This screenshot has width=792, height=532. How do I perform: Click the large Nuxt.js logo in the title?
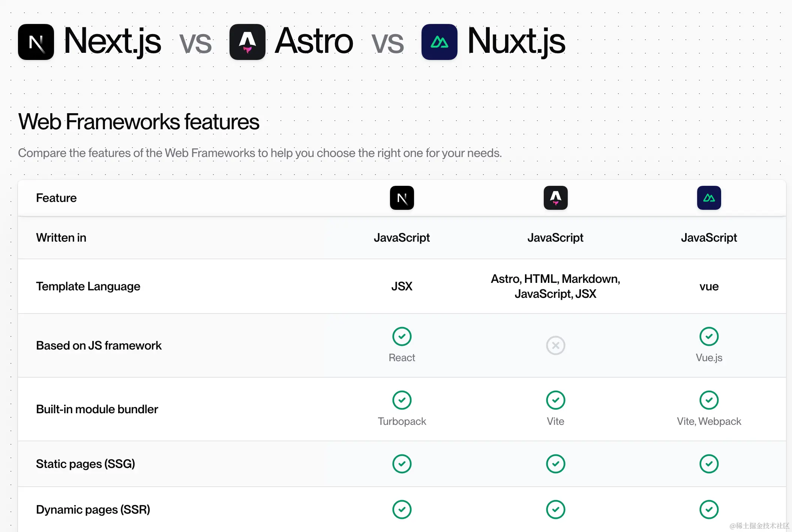[439, 42]
